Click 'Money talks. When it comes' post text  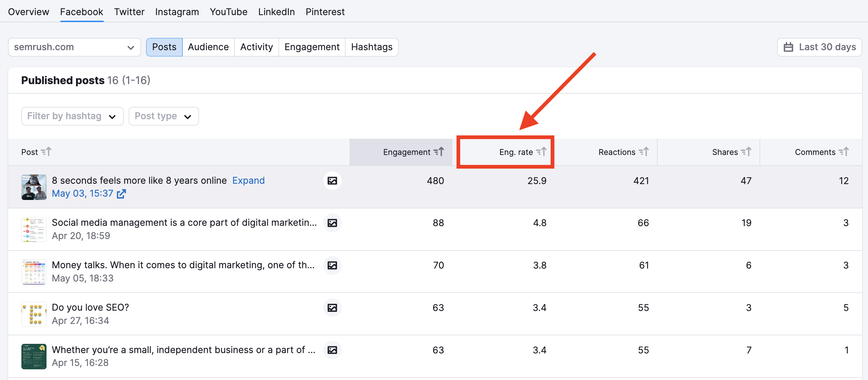183,265
